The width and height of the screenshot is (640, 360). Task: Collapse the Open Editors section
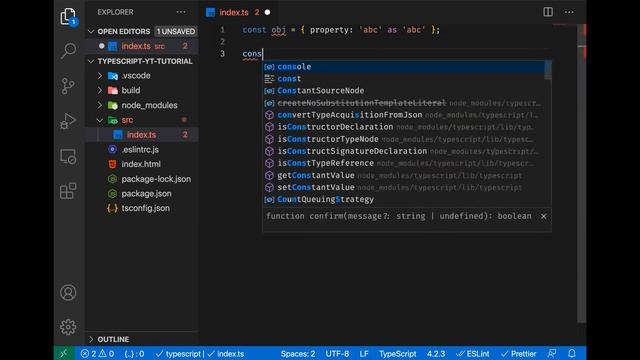pyautogui.click(x=91, y=31)
